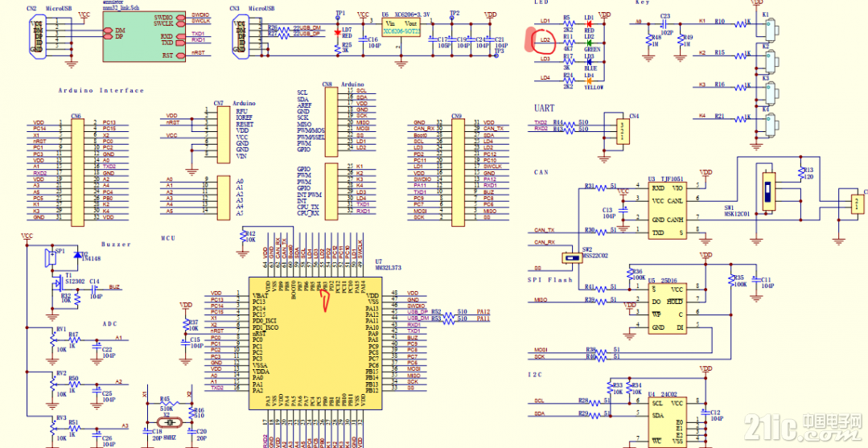Select the CN9 header connector body
This screenshot has width=868, height=448.
459,172
